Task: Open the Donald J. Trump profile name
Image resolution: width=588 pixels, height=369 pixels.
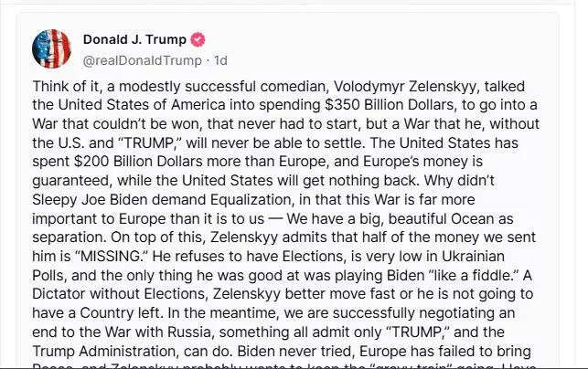Action: (134, 40)
